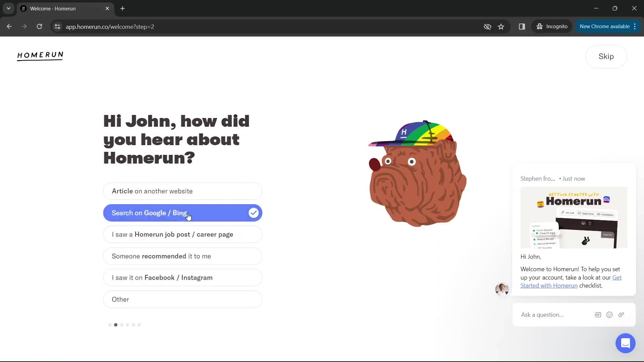644x362 pixels.
Task: Click the bulldog mascot illustration
Action: pos(417,173)
